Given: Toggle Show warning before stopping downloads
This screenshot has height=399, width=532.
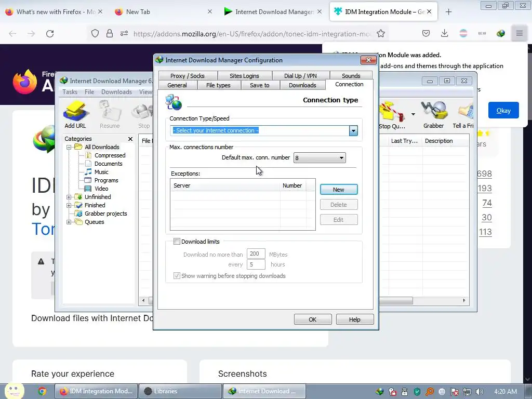Looking at the screenshot, I should [x=177, y=276].
